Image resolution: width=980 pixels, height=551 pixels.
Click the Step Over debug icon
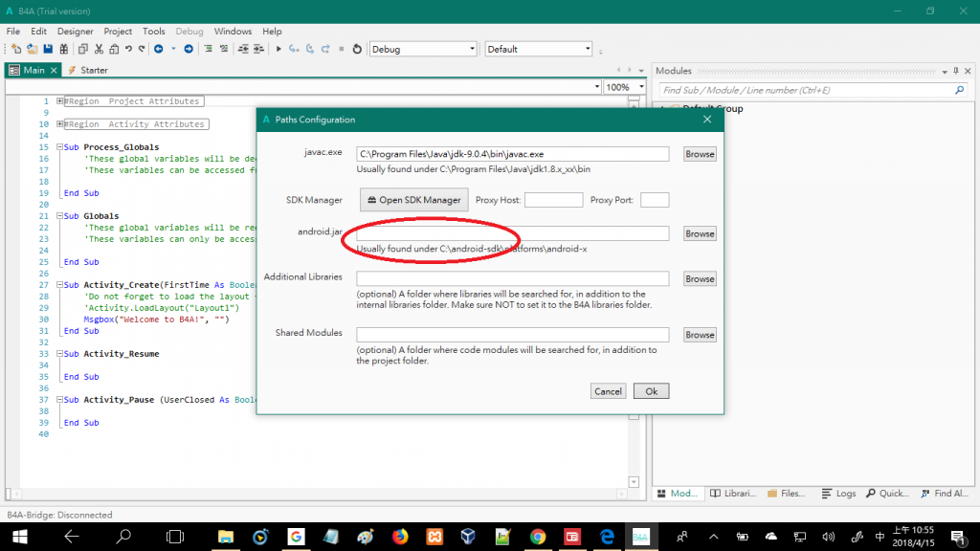point(310,49)
